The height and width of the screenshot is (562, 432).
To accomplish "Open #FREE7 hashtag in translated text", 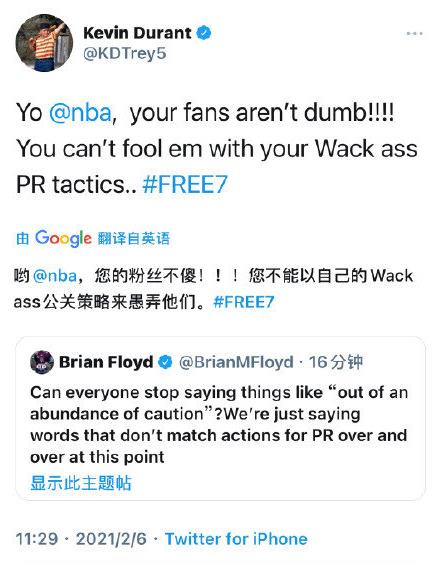I will coord(244,302).
